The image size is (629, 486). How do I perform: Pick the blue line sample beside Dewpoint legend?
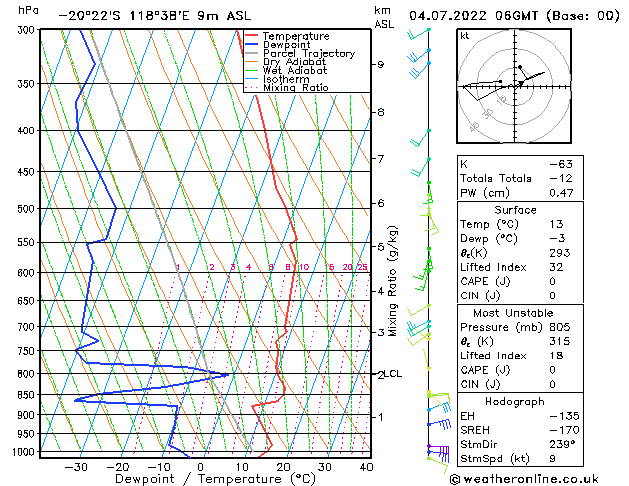point(252,44)
